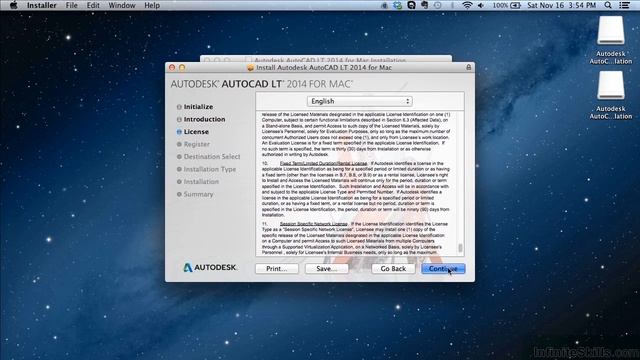
Task: Open the Edit menu
Action: tap(93, 5)
